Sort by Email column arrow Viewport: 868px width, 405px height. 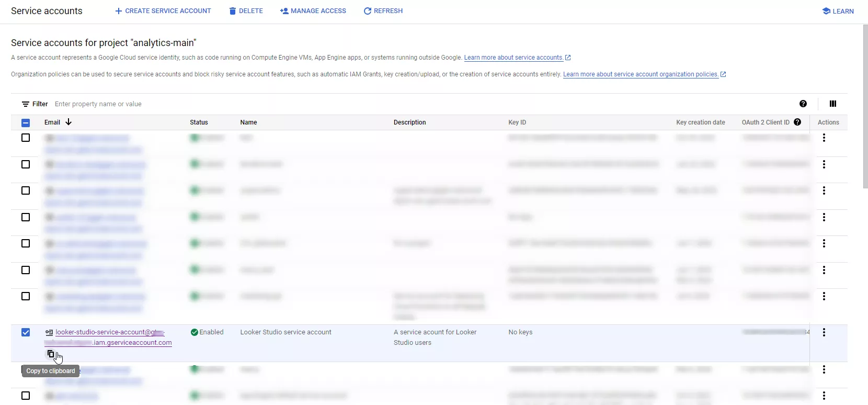68,122
